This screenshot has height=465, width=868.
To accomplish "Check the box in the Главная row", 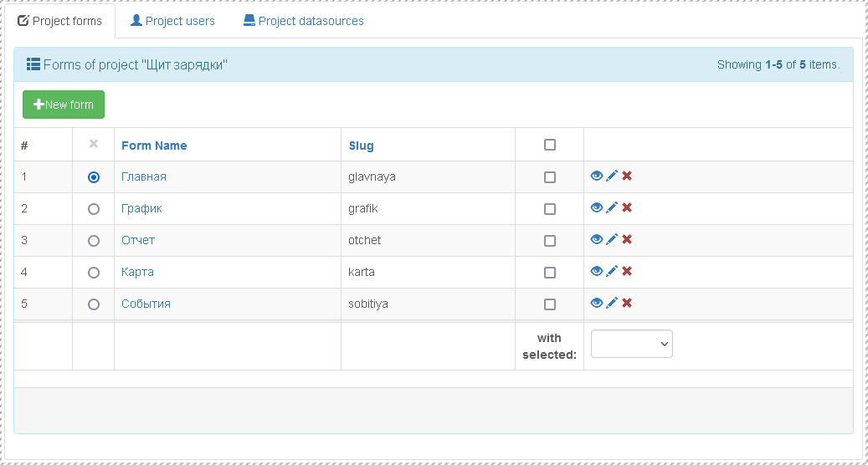I will [x=550, y=177].
